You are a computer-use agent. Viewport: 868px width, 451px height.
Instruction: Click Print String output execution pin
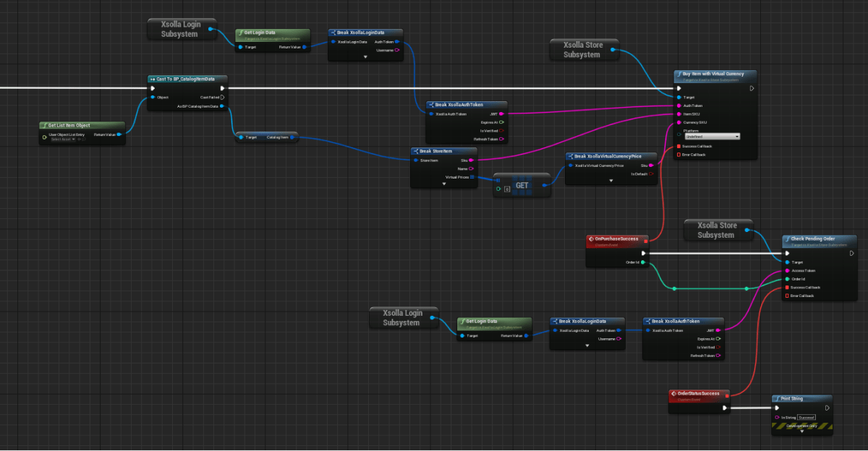[x=827, y=408]
